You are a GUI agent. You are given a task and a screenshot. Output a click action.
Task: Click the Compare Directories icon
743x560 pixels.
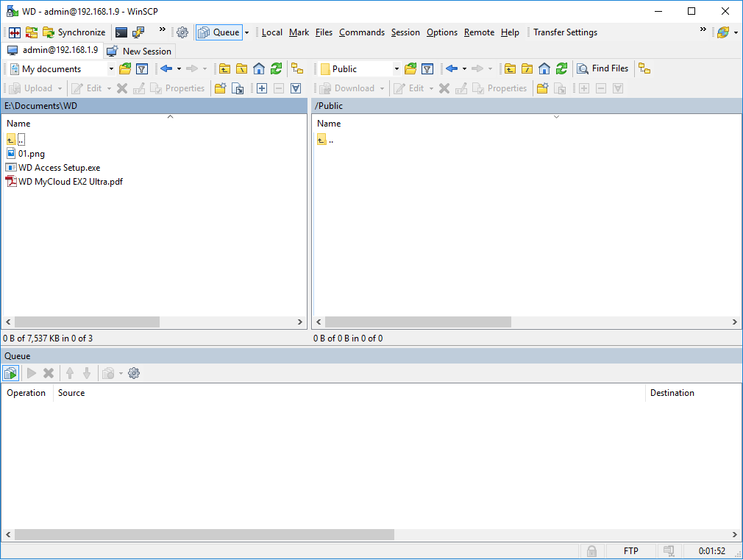(15, 32)
